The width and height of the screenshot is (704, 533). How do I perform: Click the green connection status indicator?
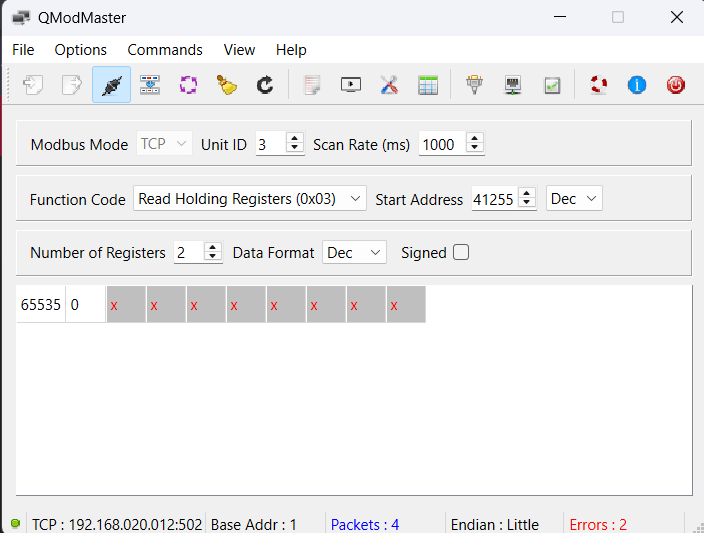click(x=15, y=524)
